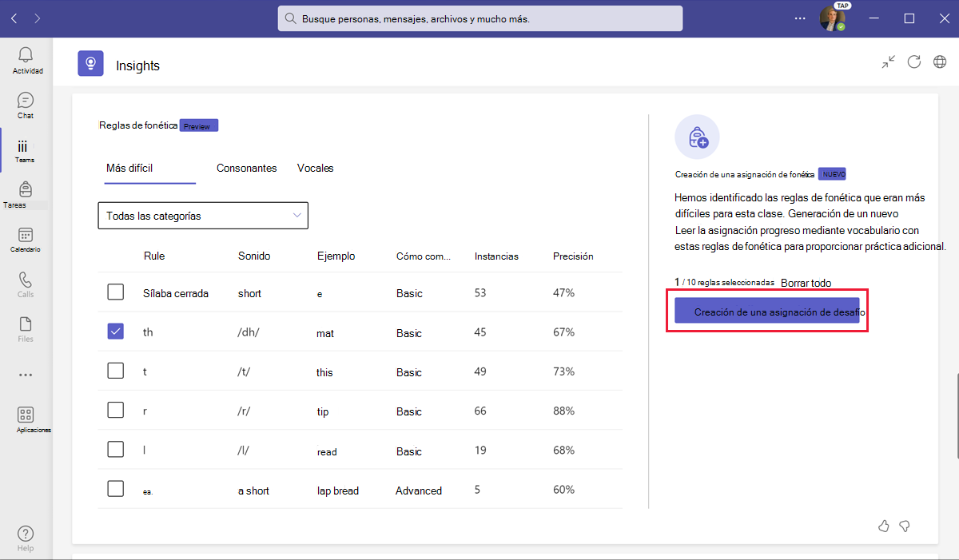This screenshot has width=959, height=560.
Task: Check the l rule checkbox
Action: [x=116, y=449]
